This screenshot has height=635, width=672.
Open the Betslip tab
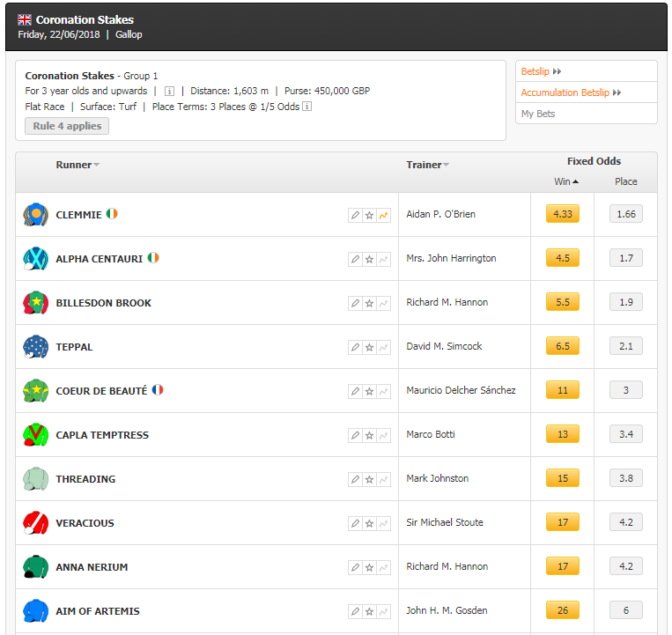tap(541, 71)
